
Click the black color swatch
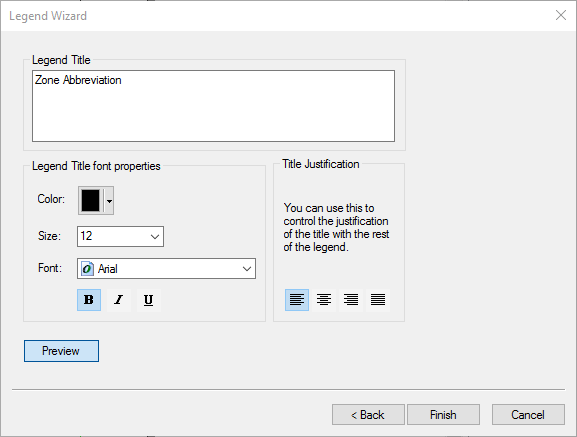coord(91,200)
